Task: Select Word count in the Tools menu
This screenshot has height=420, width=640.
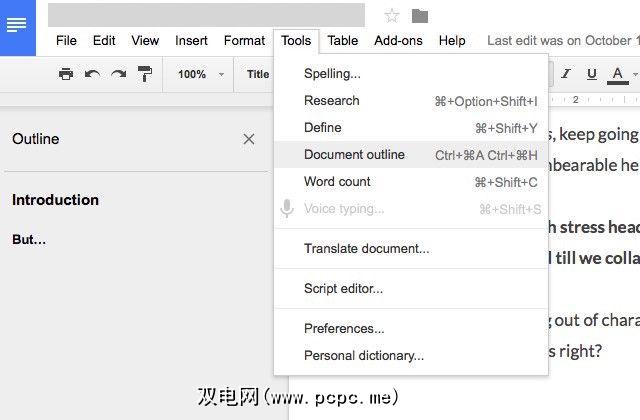Action: pyautogui.click(x=337, y=182)
